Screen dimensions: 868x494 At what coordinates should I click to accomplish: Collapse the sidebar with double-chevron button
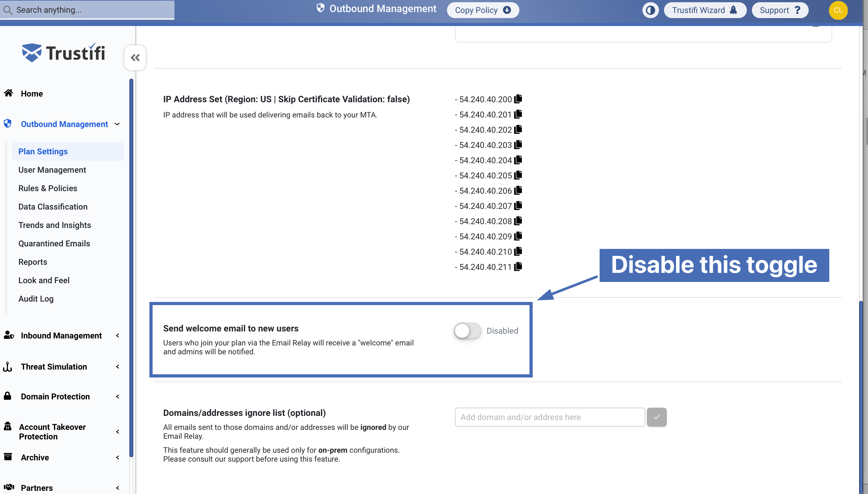point(135,58)
